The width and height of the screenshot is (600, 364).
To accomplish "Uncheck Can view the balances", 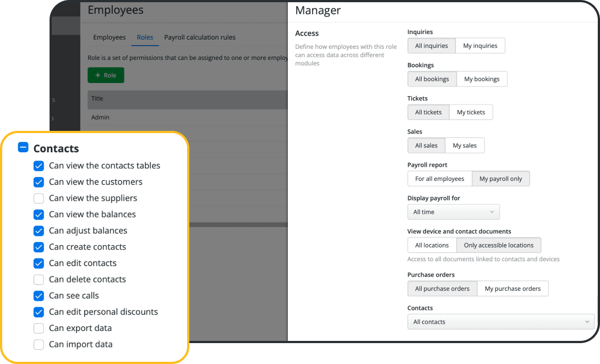I will click(x=39, y=214).
